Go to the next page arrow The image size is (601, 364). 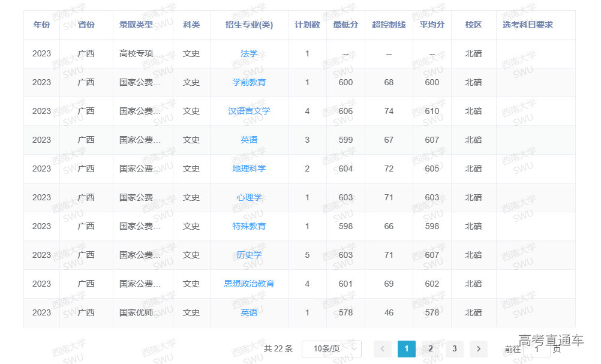click(478, 348)
